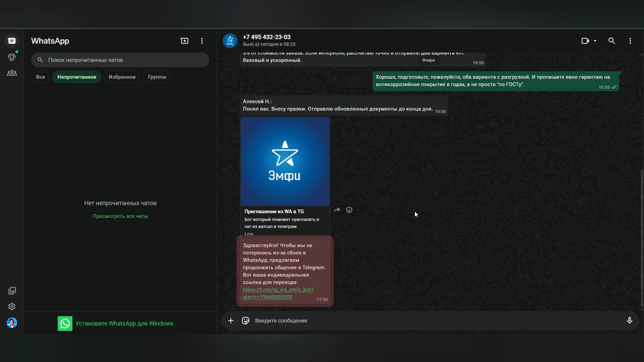Click the Нет непрочитанных чатов text
This screenshot has width=644, height=362.
[x=120, y=203]
